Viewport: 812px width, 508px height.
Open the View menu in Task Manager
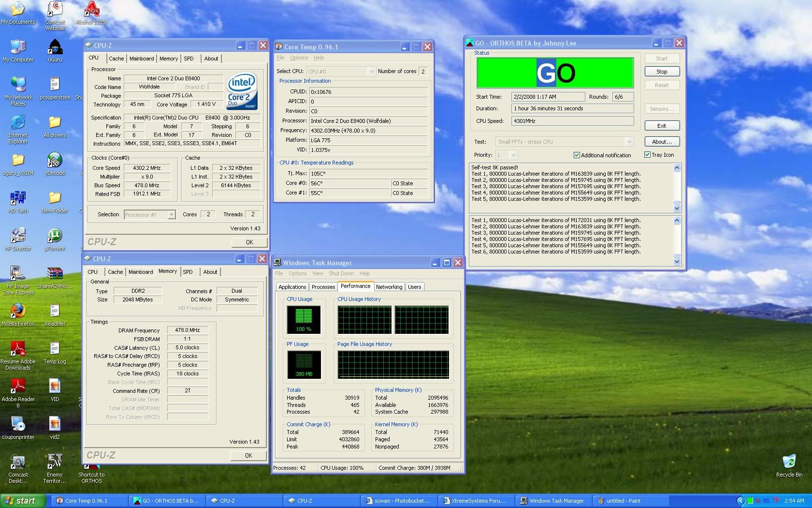[x=318, y=273]
